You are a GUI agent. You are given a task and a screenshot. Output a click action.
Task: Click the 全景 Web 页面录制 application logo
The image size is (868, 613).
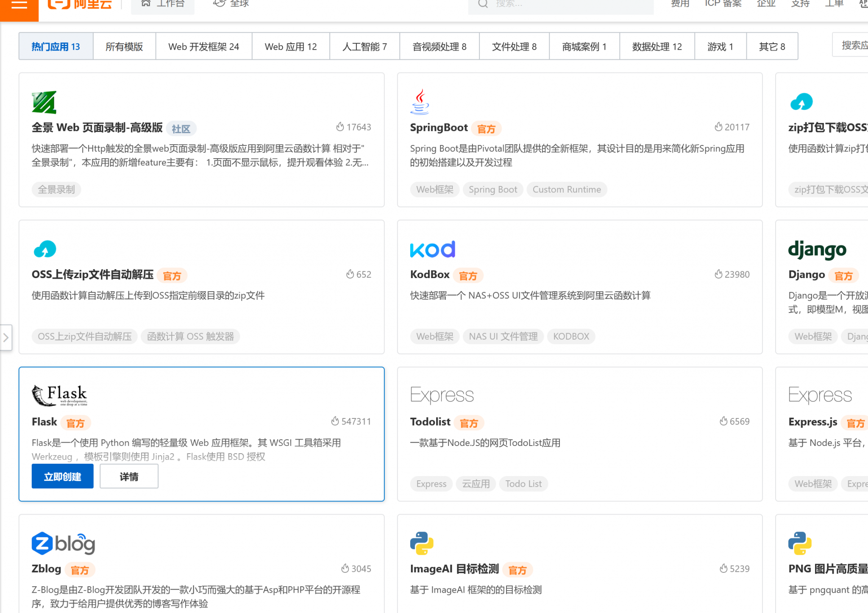pyautogui.click(x=43, y=102)
